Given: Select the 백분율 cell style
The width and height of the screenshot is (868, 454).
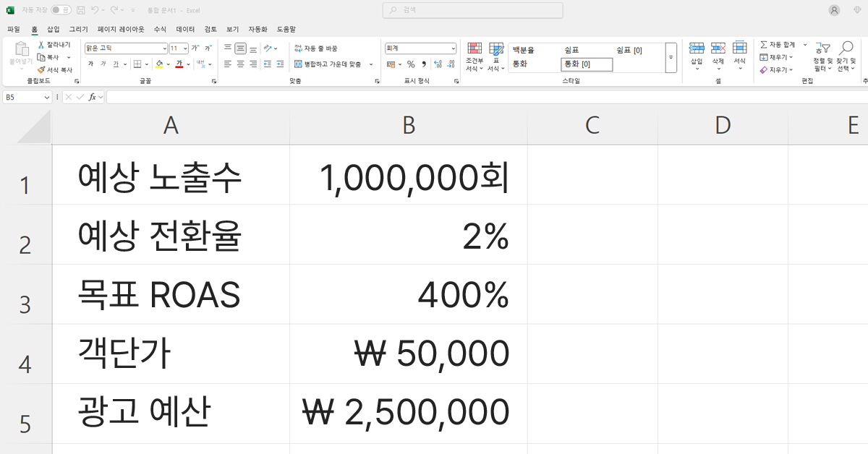Looking at the screenshot, I should coord(523,51).
